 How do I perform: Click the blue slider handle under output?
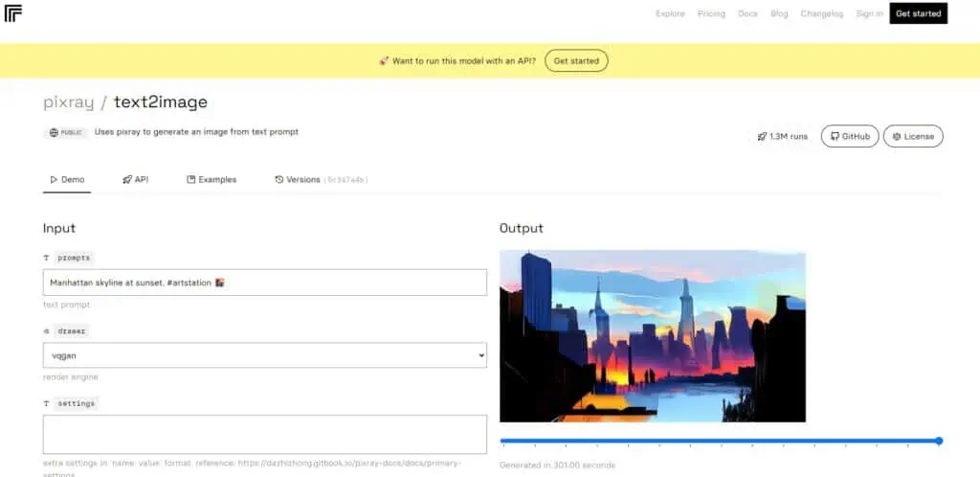939,441
